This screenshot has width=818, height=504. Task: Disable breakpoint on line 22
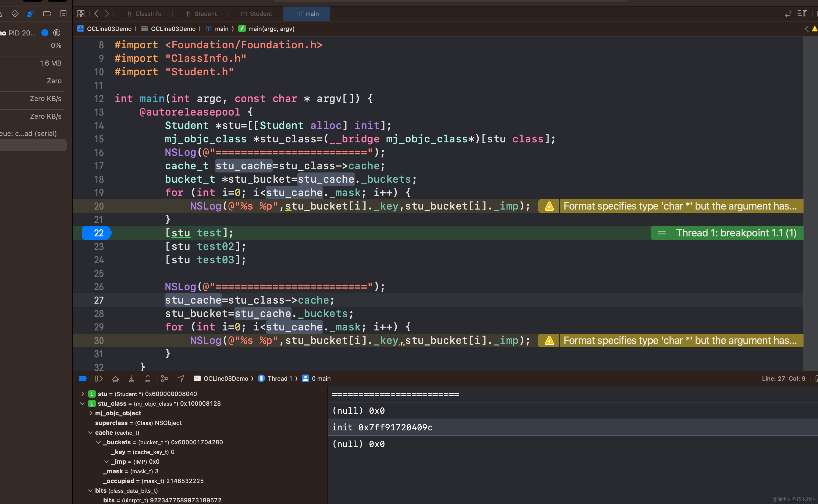point(97,233)
